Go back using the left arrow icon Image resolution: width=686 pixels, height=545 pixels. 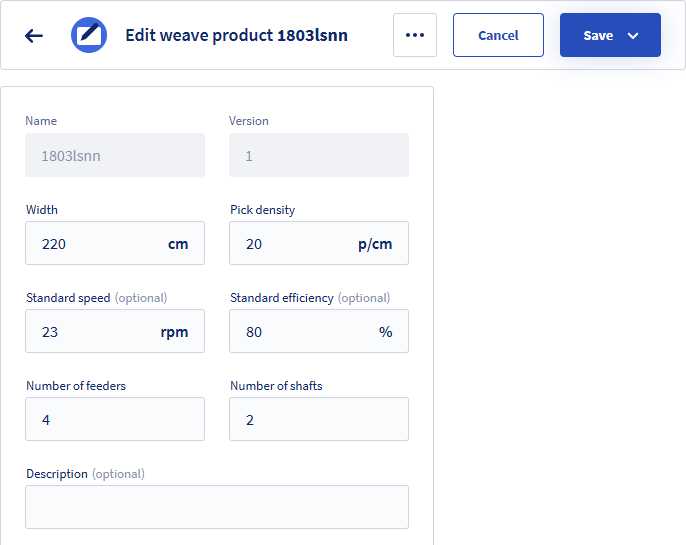point(34,35)
